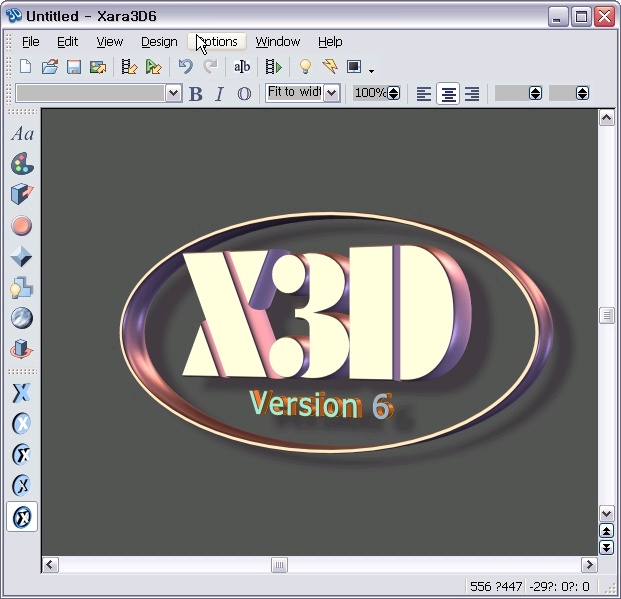Toggle outline text formatting
The image size is (621, 599).
click(x=244, y=94)
